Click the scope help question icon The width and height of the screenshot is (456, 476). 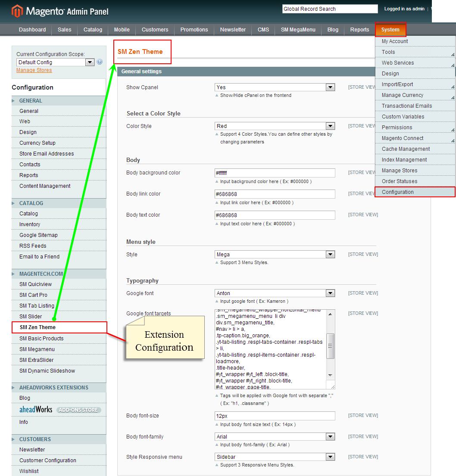100,62
